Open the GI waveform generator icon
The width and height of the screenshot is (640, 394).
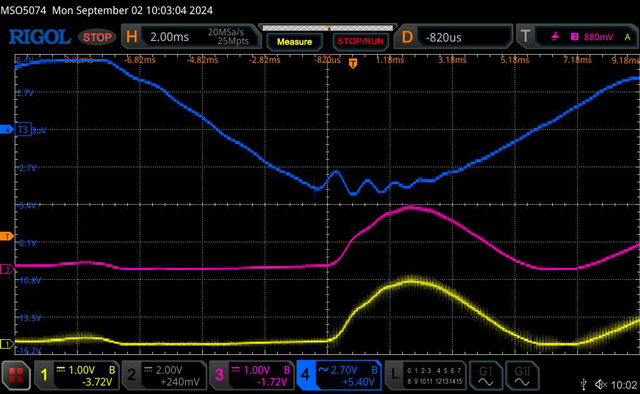pyautogui.click(x=485, y=375)
